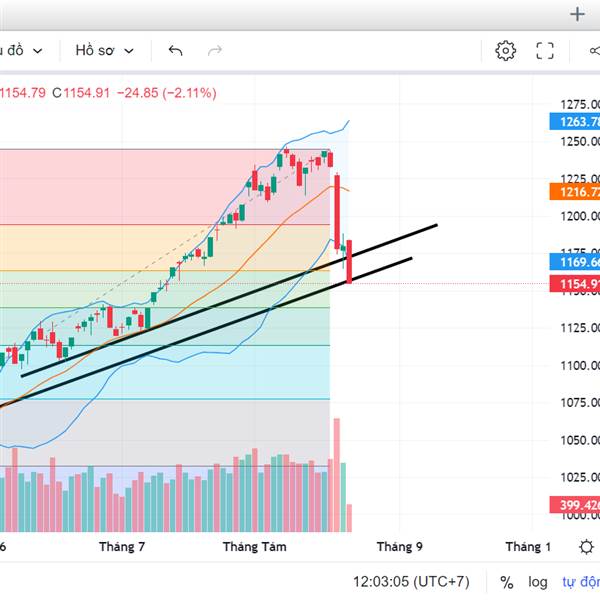Image resolution: width=600 pixels, height=600 pixels.
Task: Expand the chart layout dropdown arrow
Action: tap(38, 50)
